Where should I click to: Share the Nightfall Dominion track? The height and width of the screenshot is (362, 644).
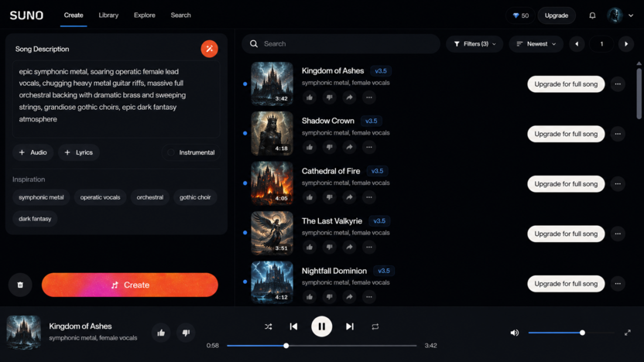[349, 297]
